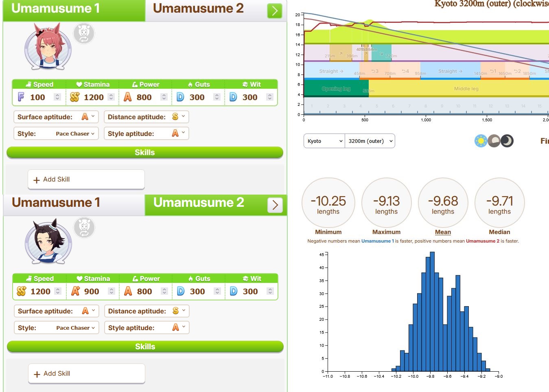
Task: Click the grey reset-character icon beside red-haired portrait
Action: [x=84, y=34]
